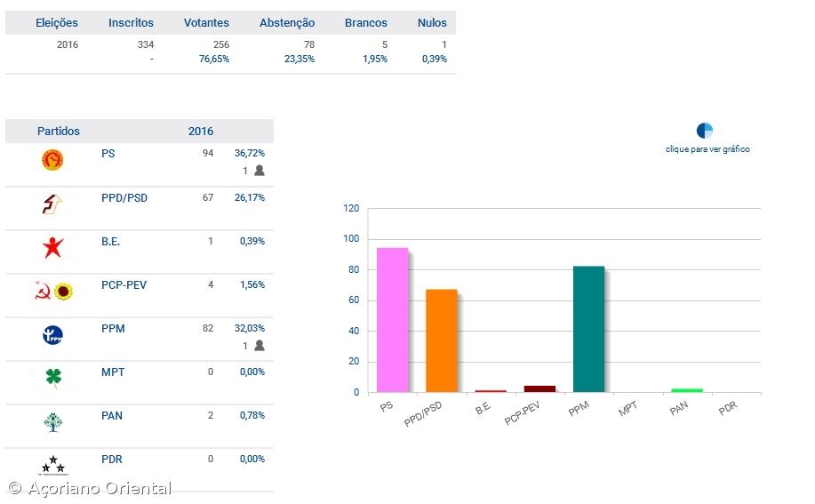This screenshot has height=504, width=815.
Task: Open the pie chart view icon
Action: click(x=705, y=131)
